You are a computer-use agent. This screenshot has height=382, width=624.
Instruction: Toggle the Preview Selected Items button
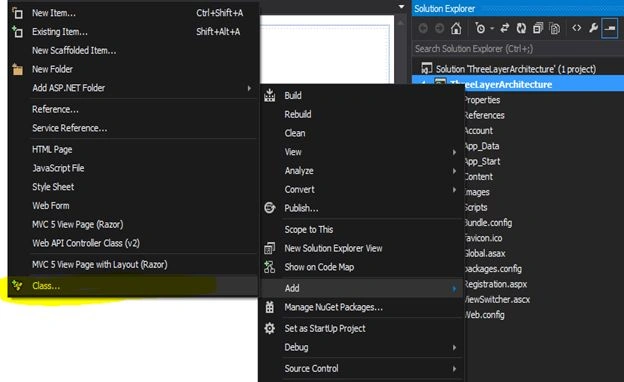(610, 28)
